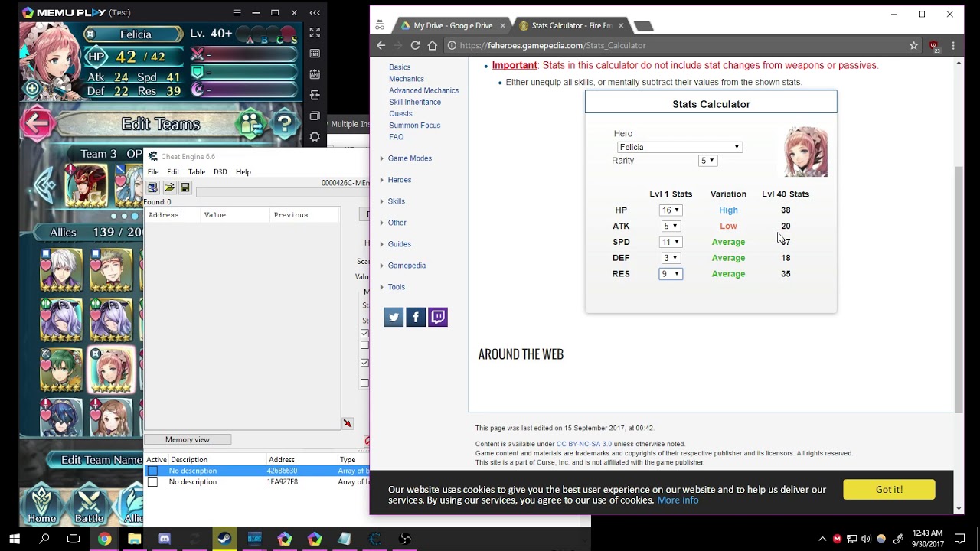Click the Home button in the game menu

(41, 507)
